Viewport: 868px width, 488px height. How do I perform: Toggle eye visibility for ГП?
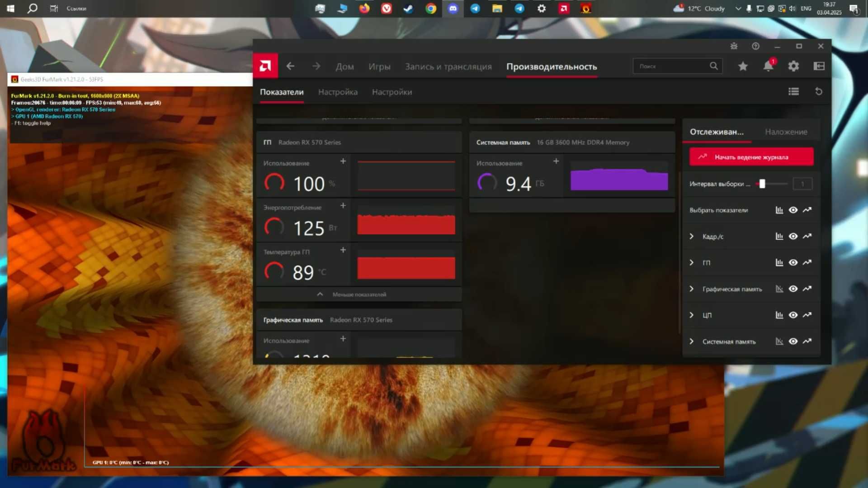tap(793, 262)
